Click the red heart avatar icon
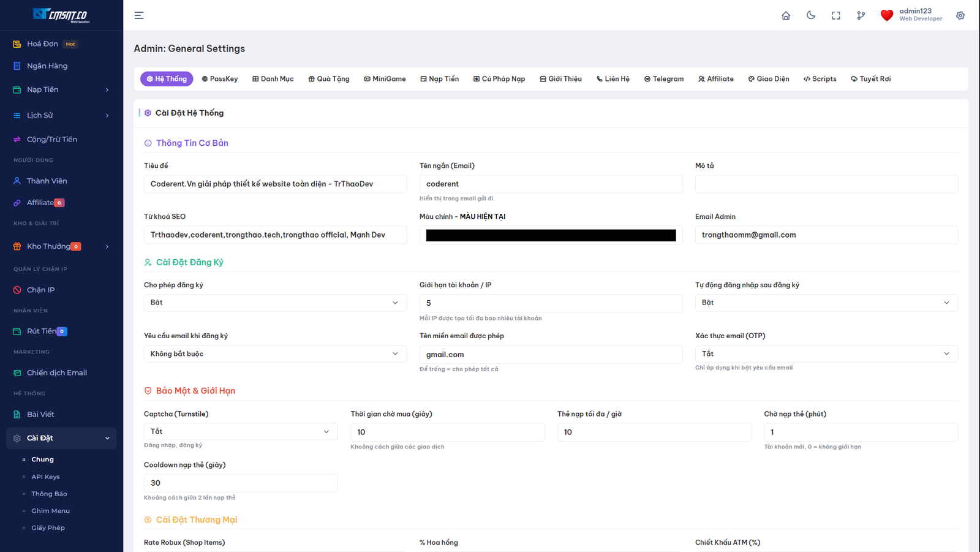 pyautogui.click(x=886, y=15)
